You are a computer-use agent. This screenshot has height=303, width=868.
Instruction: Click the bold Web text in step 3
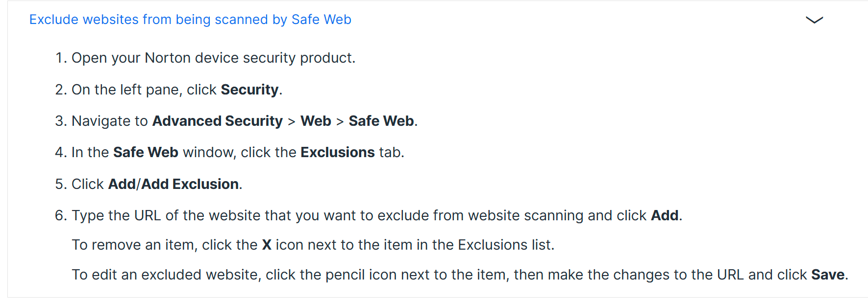pos(316,121)
